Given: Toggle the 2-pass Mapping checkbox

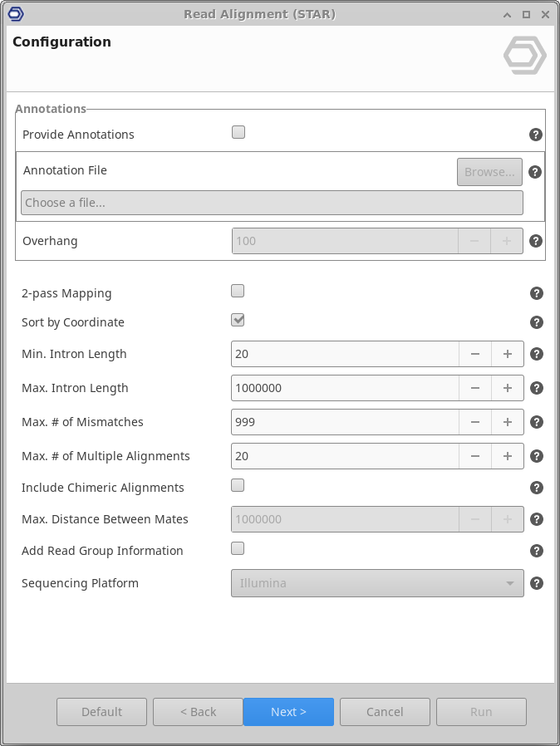Looking at the screenshot, I should click(238, 291).
